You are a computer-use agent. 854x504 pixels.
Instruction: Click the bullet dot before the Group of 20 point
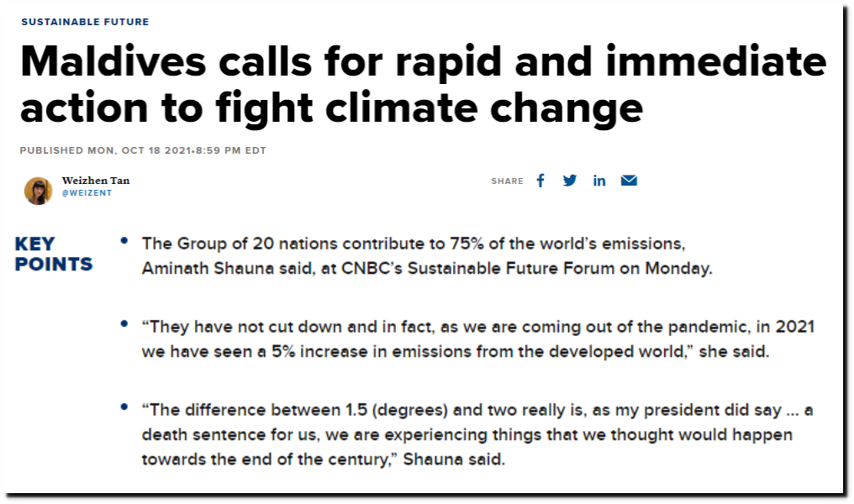[x=124, y=240]
